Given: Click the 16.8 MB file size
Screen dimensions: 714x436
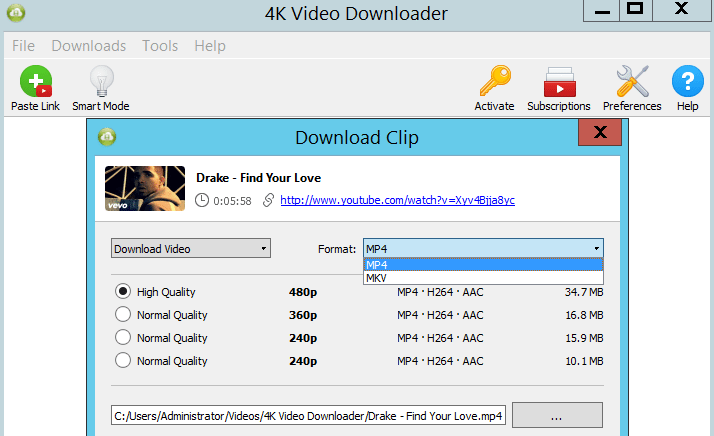Looking at the screenshot, I should [x=584, y=315].
